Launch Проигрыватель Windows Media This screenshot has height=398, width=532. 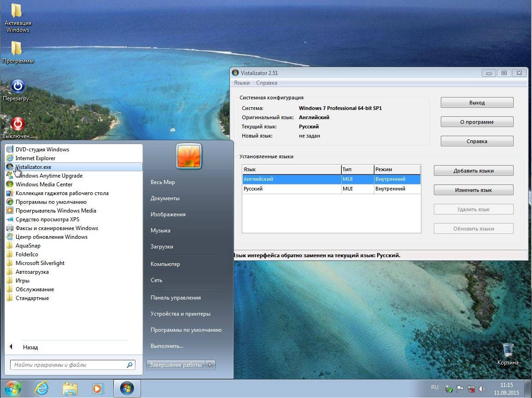74,211
